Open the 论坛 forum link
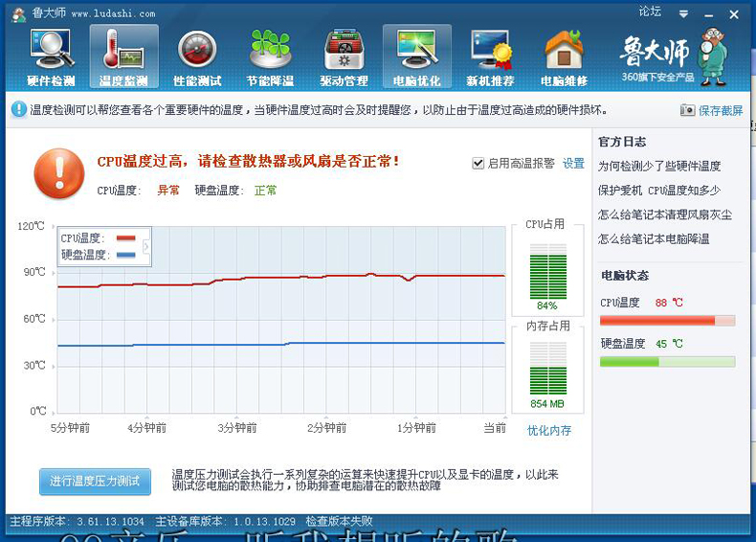This screenshot has height=542, width=756. point(650,11)
